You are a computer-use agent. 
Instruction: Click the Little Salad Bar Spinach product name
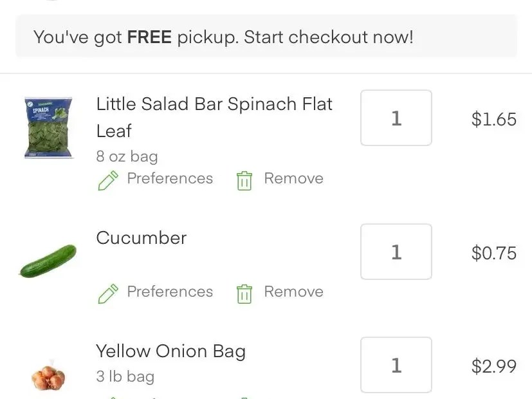[x=214, y=117]
